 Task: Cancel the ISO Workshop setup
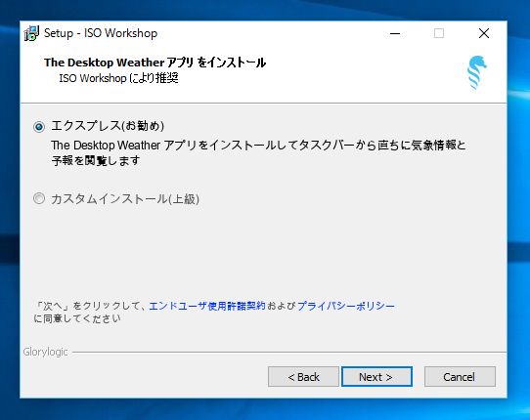tap(460, 376)
